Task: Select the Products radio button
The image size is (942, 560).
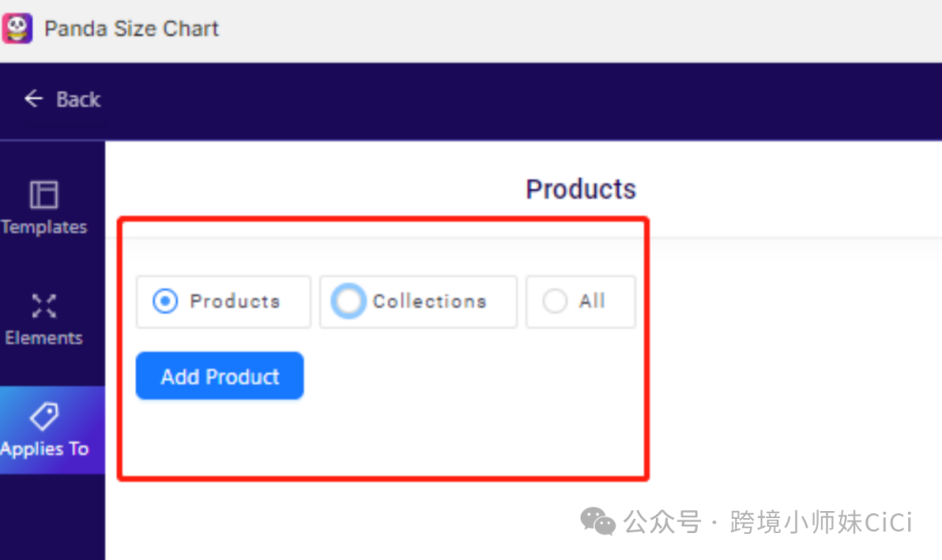Action: click(165, 301)
